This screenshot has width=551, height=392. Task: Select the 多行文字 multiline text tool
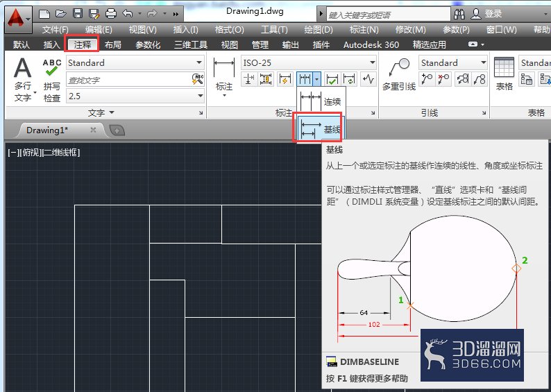(23, 79)
